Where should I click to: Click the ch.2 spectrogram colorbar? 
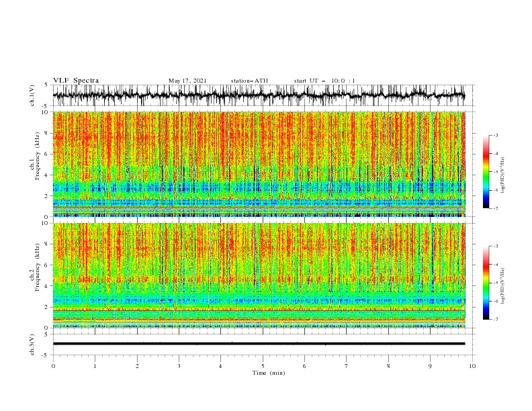486,283
